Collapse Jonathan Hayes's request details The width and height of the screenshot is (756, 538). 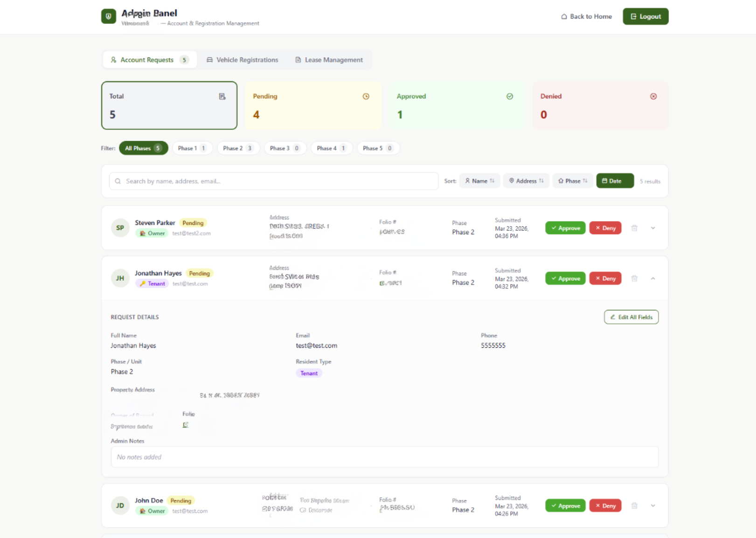coord(653,278)
